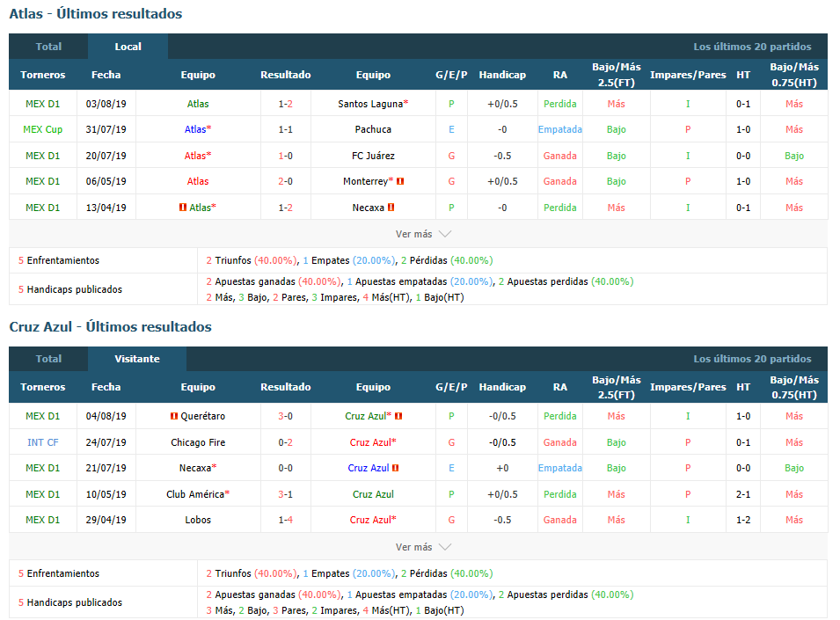Click the red card icon before Querétaro

click(x=173, y=416)
